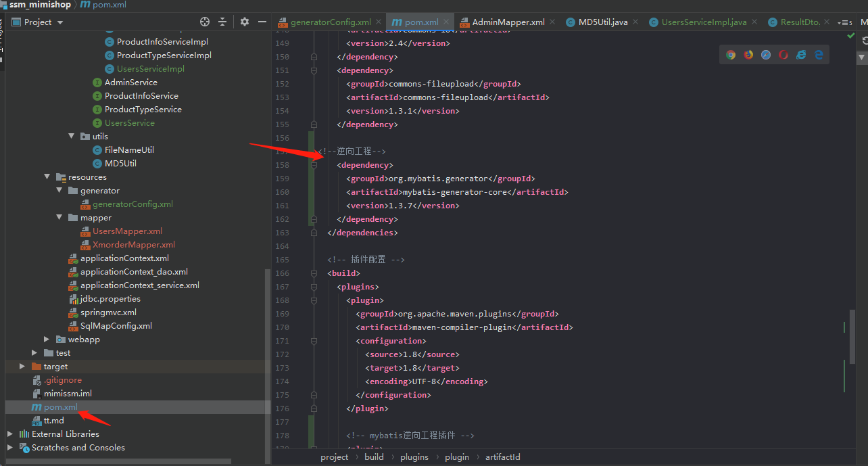Collapse the utils folder
This screenshot has width=868, height=466.
pyautogui.click(x=72, y=137)
